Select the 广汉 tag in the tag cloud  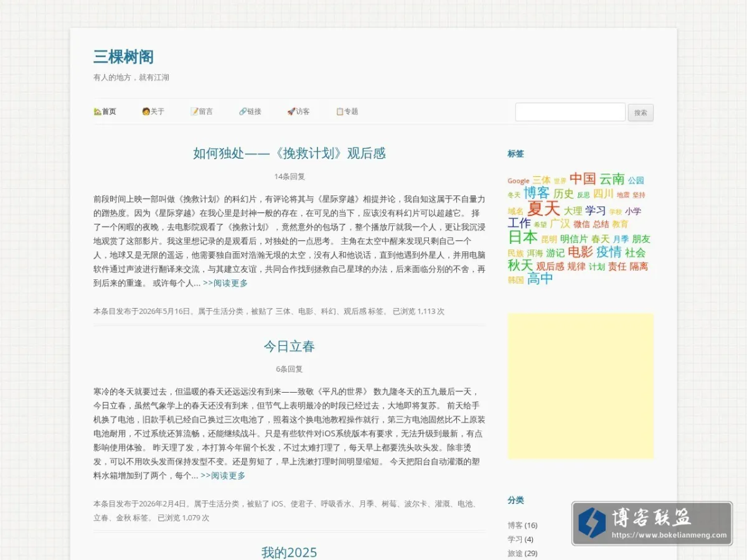[x=560, y=223]
